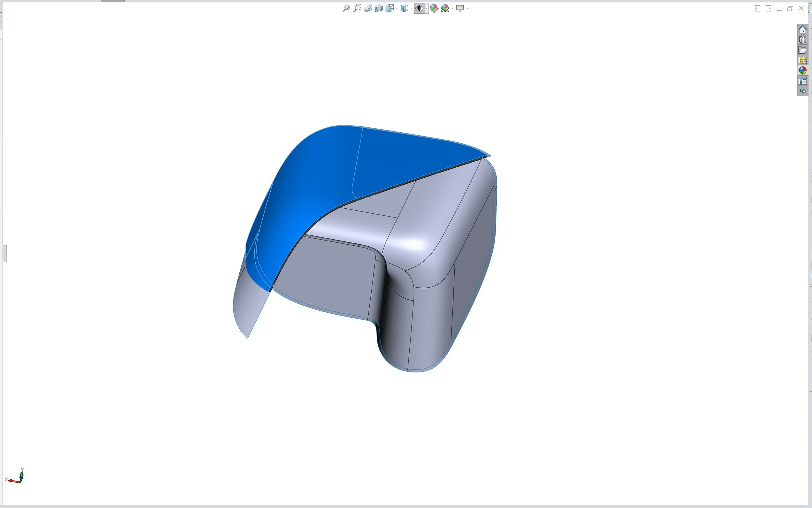Open Edit Appearance color ball with pencil
The height and width of the screenshot is (508, 812).
pos(434,8)
